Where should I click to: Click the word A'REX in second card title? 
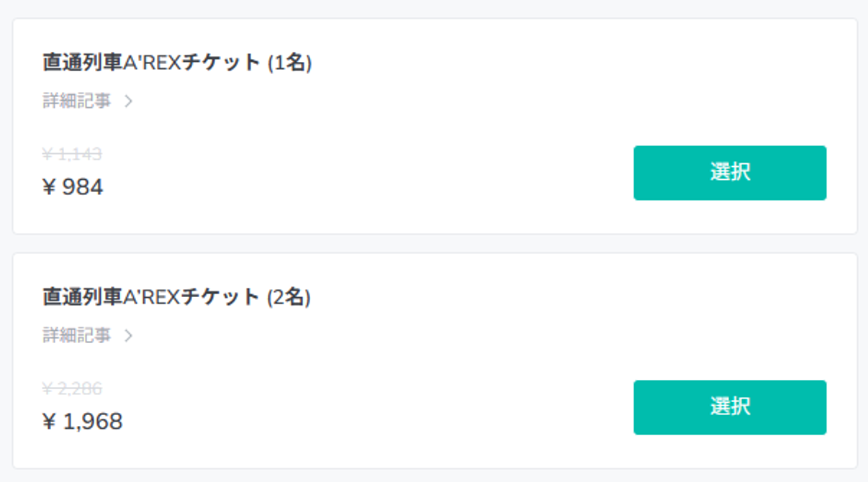153,297
